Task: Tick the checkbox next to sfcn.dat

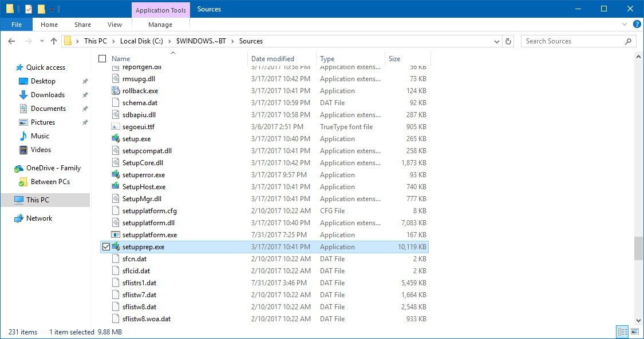Action: pyautogui.click(x=106, y=258)
